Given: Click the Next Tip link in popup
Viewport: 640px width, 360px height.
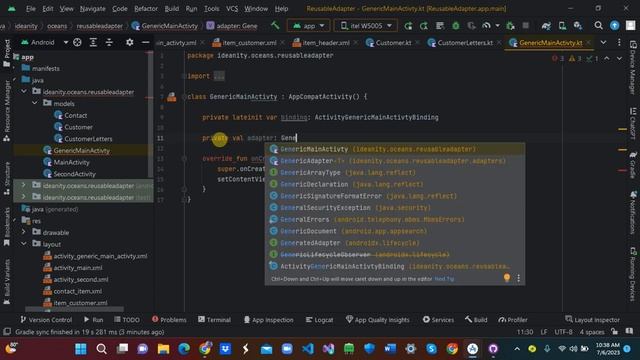Looking at the screenshot, I should tap(444, 279).
